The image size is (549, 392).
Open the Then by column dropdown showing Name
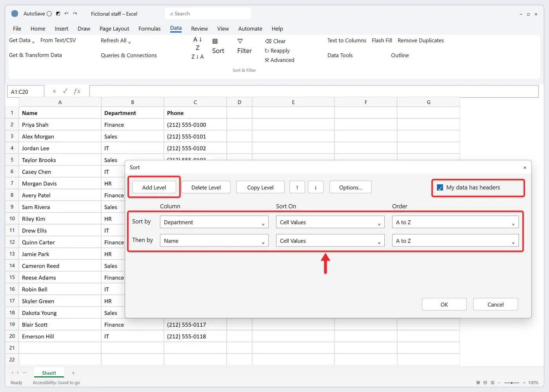click(214, 241)
